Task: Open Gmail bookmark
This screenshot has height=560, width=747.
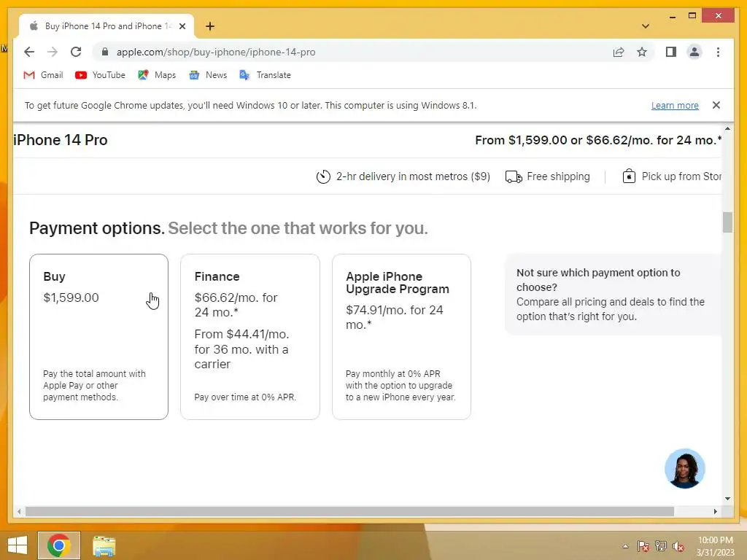Action: tap(43, 75)
